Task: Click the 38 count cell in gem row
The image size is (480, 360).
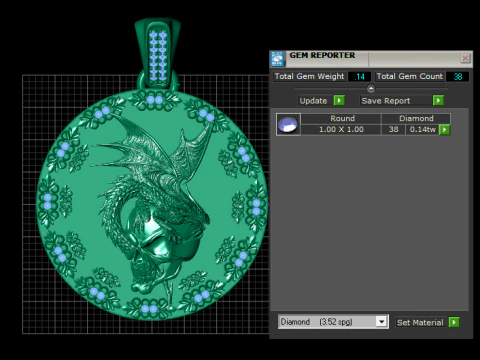Action: click(x=393, y=129)
